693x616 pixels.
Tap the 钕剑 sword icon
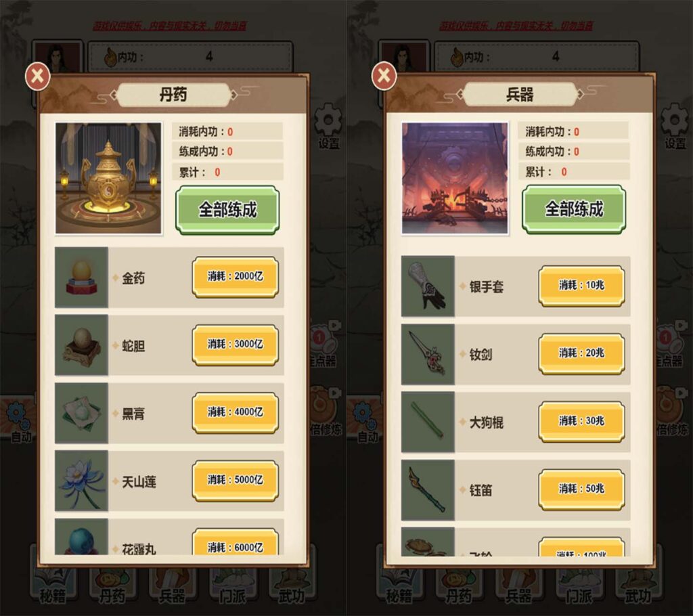point(428,354)
